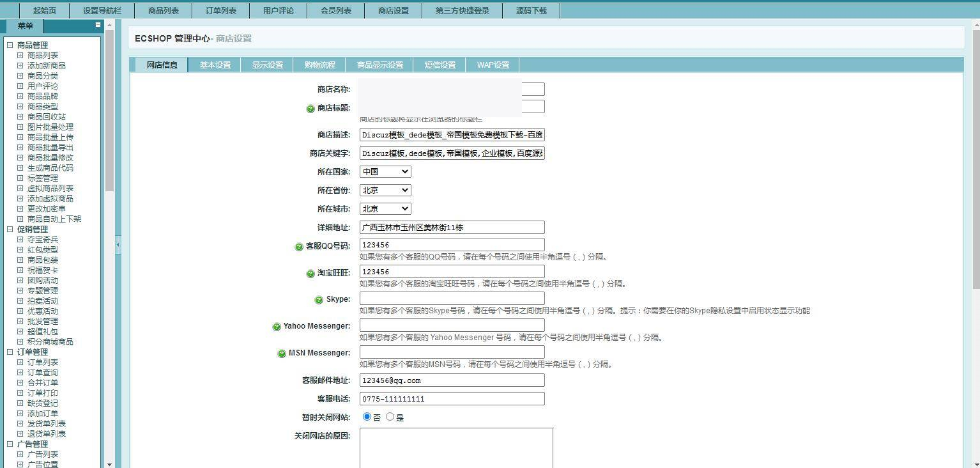
Task: Click the help icon beside MSN Messenger
Action: pyautogui.click(x=282, y=352)
